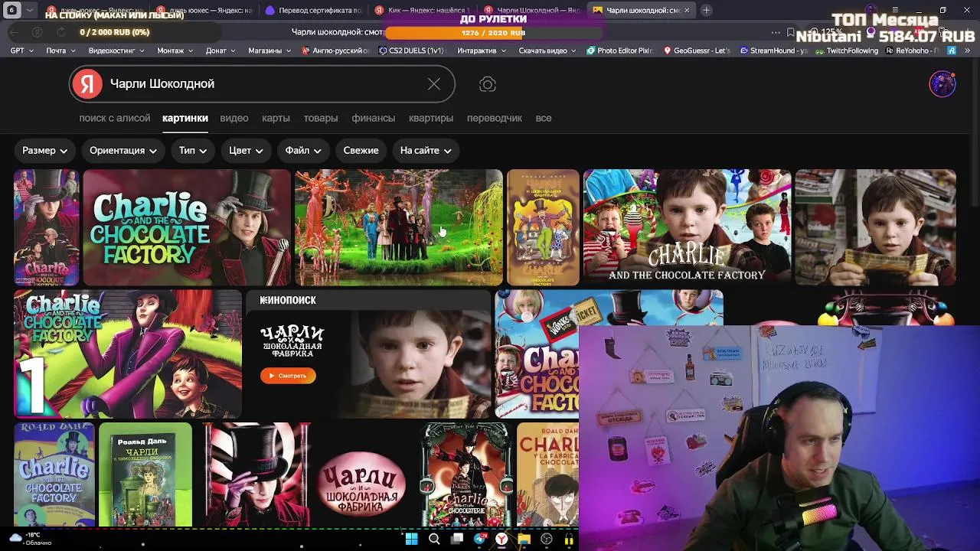Open the user profile avatar
The width and height of the screenshot is (980, 551).
click(x=942, y=84)
